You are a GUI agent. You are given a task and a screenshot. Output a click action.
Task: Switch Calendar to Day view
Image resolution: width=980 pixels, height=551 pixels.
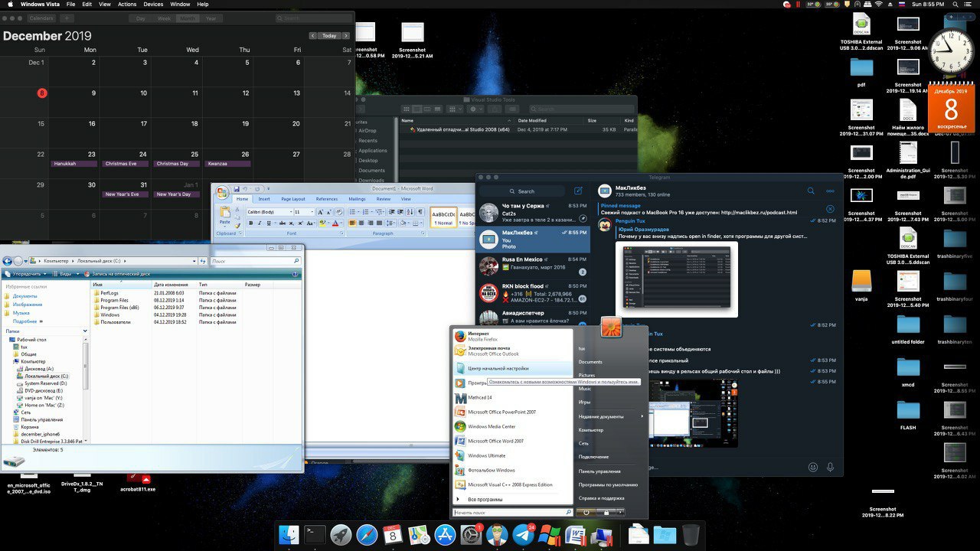click(140, 18)
